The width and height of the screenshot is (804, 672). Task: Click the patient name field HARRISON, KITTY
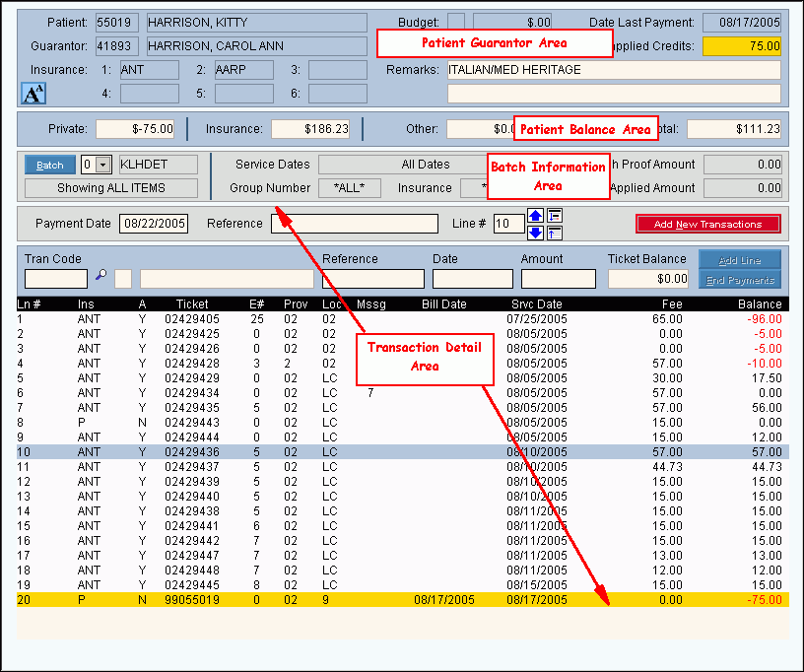(x=257, y=23)
